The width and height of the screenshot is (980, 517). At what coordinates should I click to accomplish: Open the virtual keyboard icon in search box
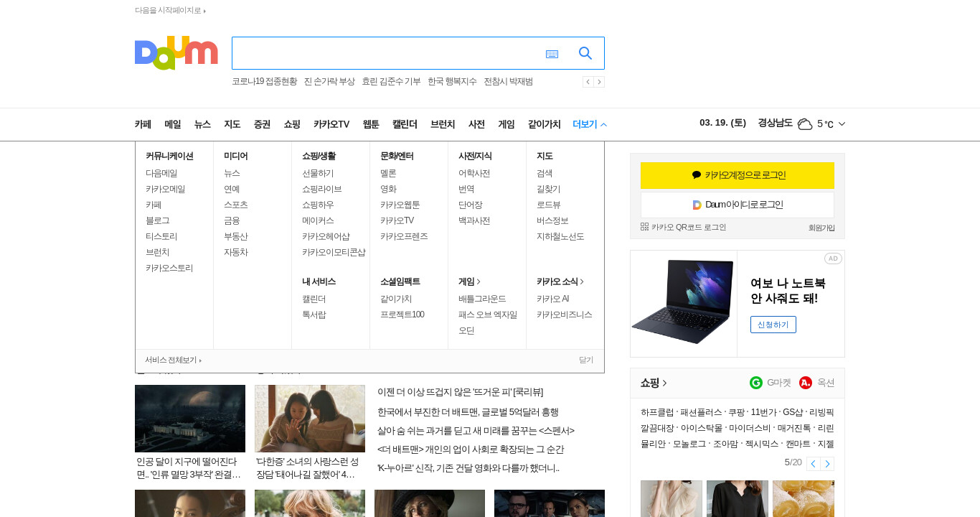(552, 54)
